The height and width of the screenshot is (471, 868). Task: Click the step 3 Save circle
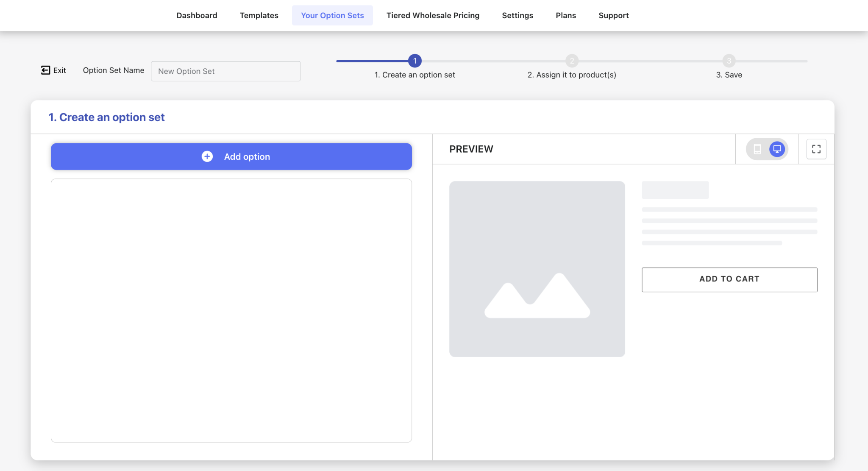(729, 61)
